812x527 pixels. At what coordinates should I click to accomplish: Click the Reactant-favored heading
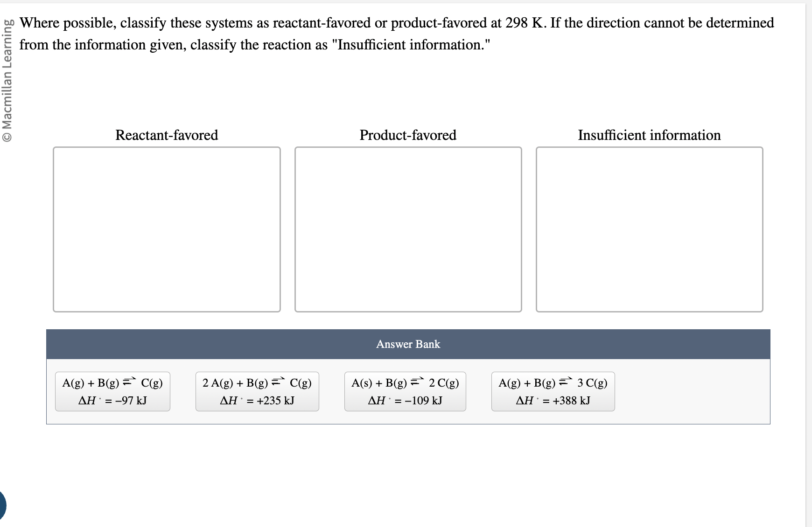167,135
